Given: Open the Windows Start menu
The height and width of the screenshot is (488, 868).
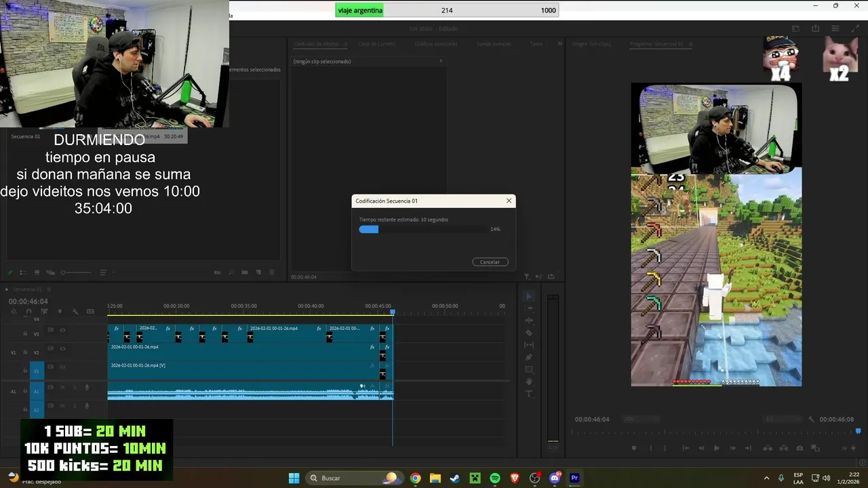Looking at the screenshot, I should 294,478.
